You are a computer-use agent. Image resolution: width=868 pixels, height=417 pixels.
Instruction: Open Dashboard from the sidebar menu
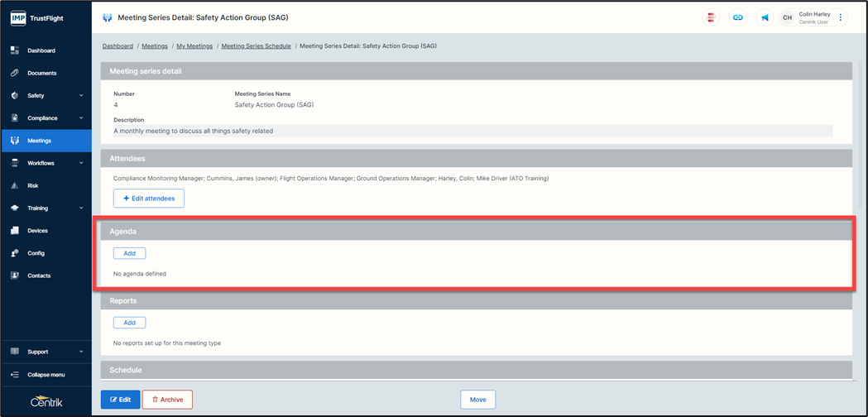coord(41,51)
